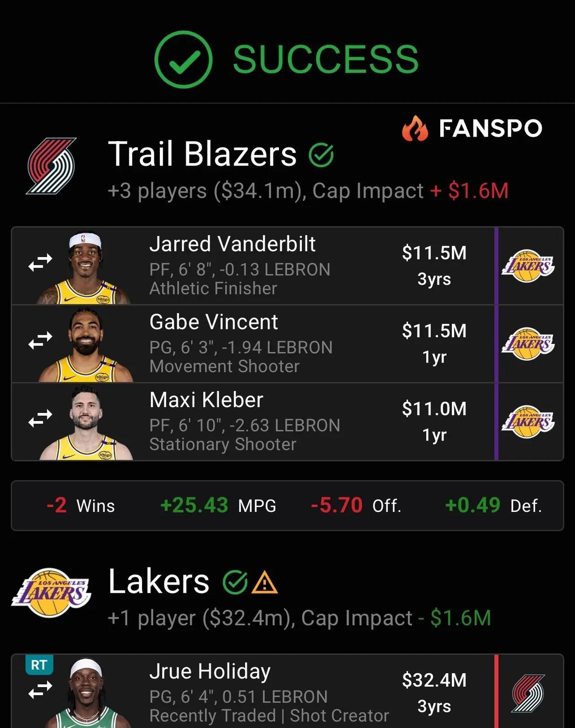
Task: Open Jarred Vanderbilt's player headshot
Action: (84, 268)
